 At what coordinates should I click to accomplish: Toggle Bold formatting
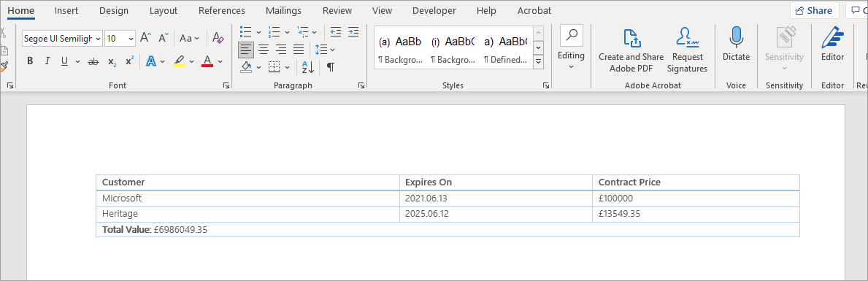[x=30, y=61]
